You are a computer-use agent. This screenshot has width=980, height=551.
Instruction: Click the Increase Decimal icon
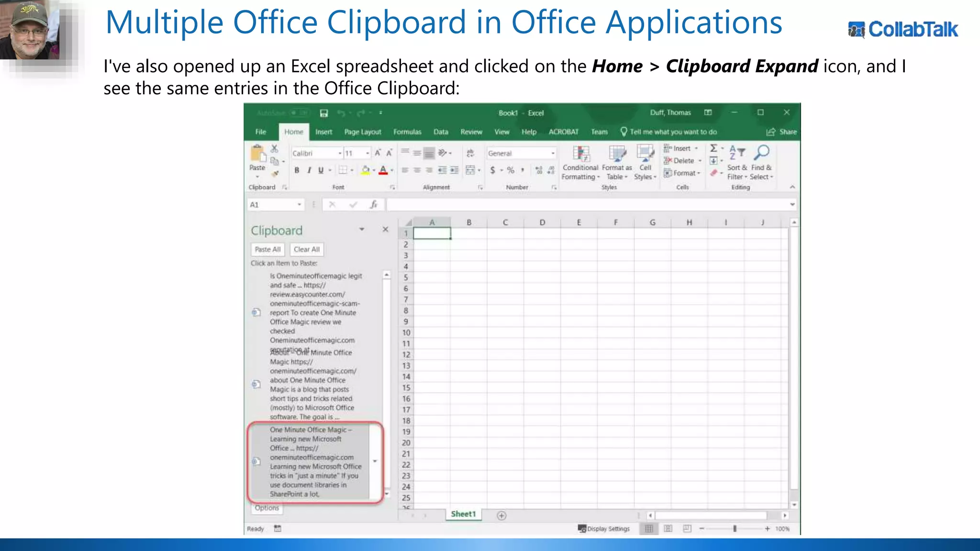pyautogui.click(x=539, y=170)
